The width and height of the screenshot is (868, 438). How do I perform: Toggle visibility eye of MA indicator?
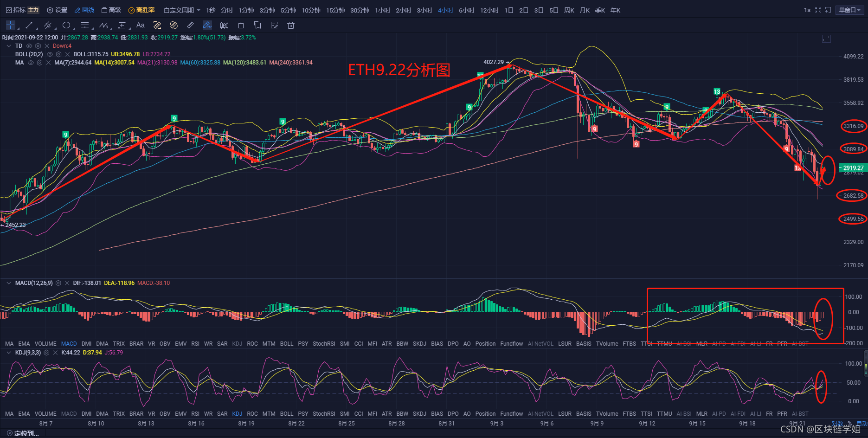pos(31,63)
